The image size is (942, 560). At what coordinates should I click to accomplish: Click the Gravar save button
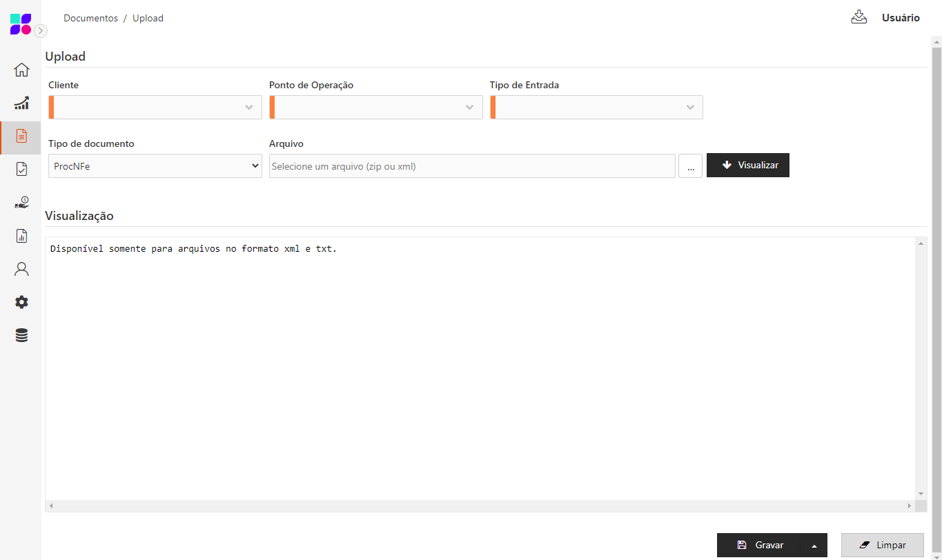(759, 546)
